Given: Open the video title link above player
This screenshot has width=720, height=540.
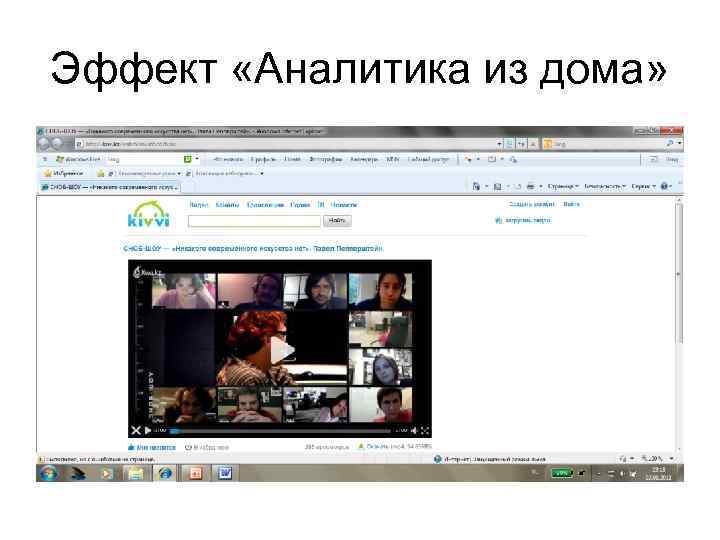Looking at the screenshot, I should [253, 248].
